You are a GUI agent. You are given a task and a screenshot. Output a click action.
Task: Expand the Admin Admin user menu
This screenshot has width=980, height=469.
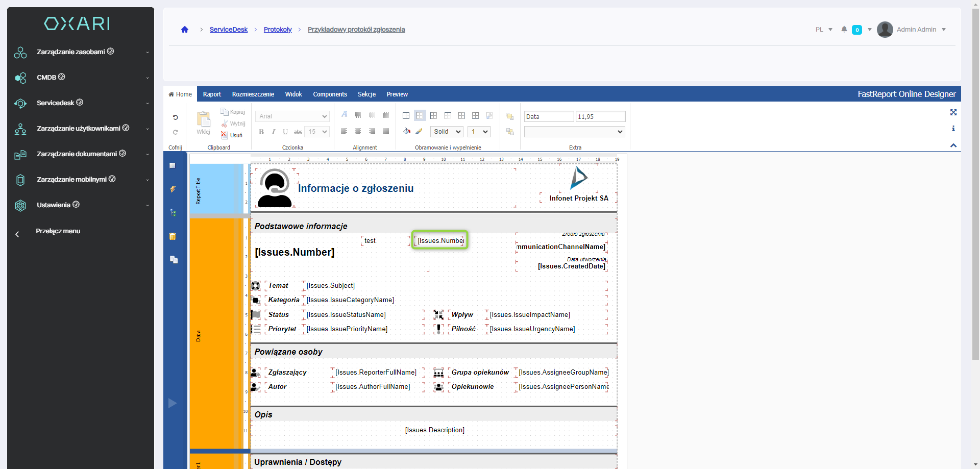916,30
